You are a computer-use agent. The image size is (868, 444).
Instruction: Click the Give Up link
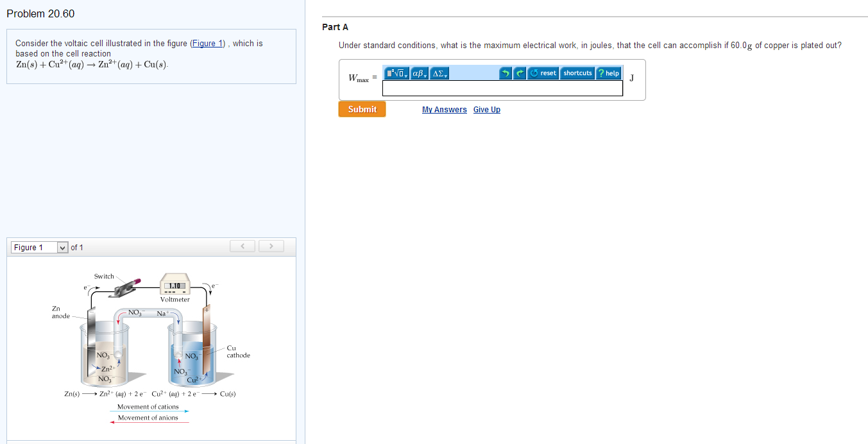click(487, 110)
